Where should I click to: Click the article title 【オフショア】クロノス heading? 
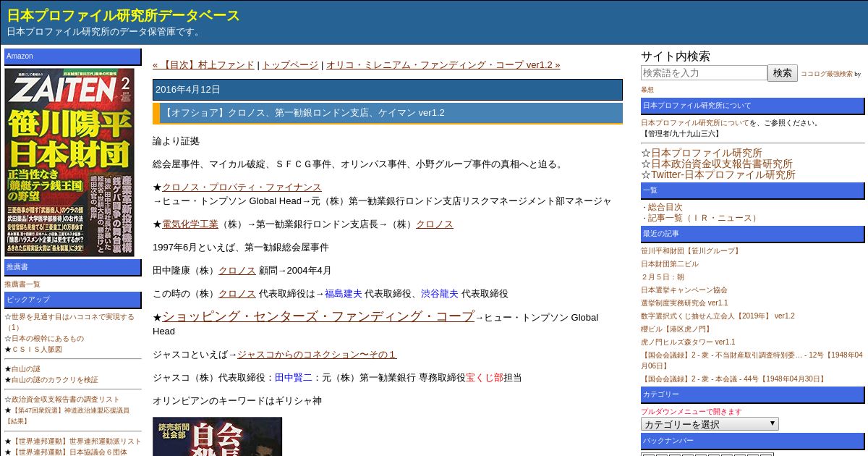pos(304,113)
